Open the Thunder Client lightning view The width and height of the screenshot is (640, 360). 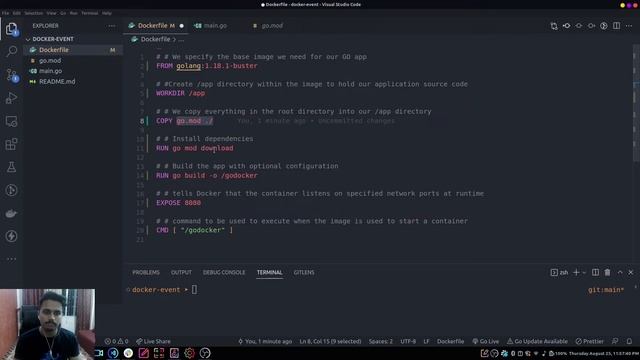tap(11, 236)
